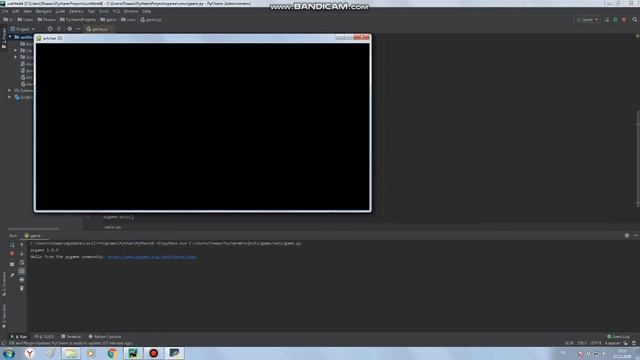This screenshot has width=640, height=360.
Task: Open the View menu
Action: tap(27, 11)
